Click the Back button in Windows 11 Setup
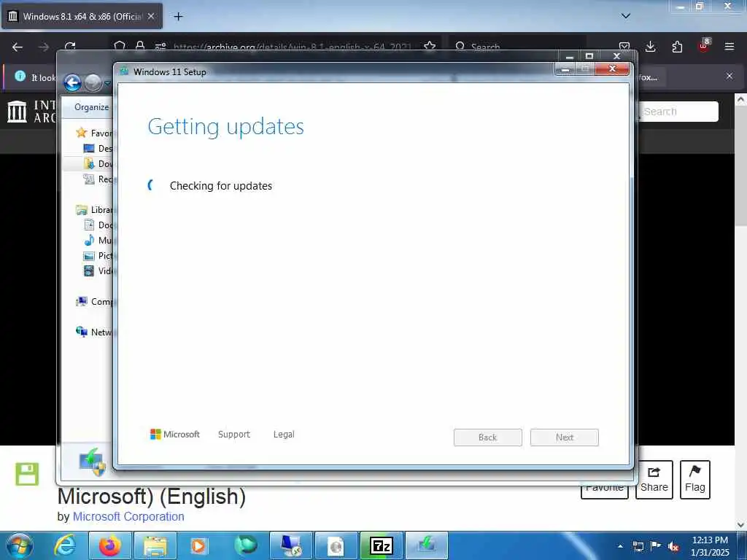The height and width of the screenshot is (560, 747). [488, 437]
